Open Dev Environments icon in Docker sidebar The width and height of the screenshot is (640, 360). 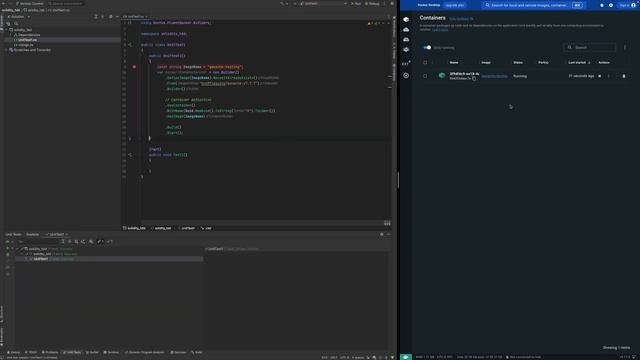coord(406,49)
